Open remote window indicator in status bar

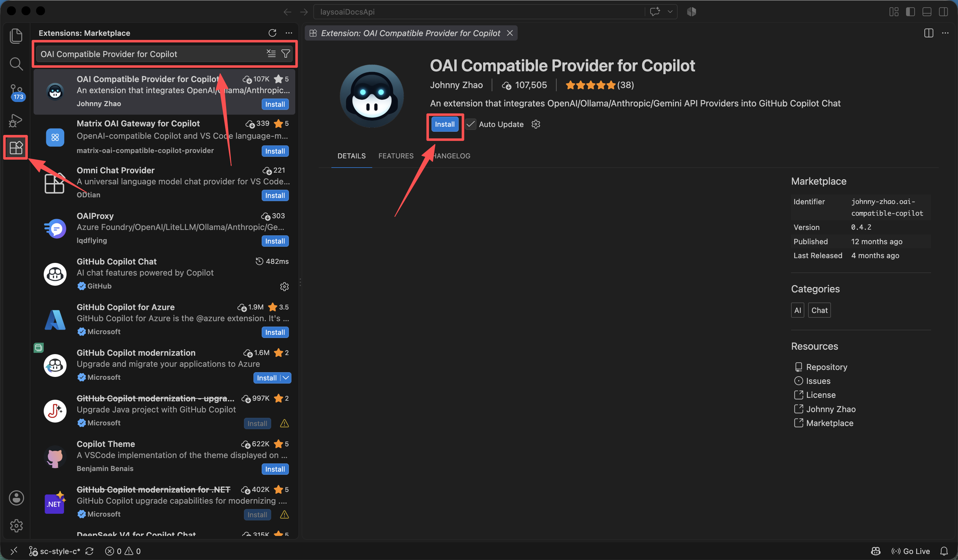pyautogui.click(x=14, y=551)
